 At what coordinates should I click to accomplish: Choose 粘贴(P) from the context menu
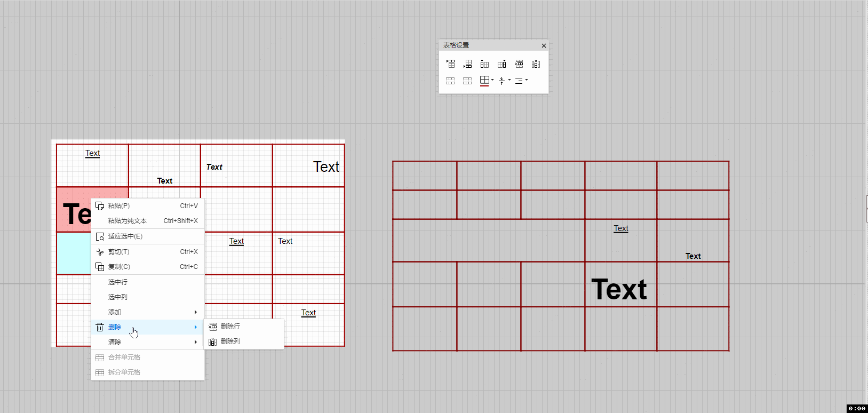pos(148,206)
